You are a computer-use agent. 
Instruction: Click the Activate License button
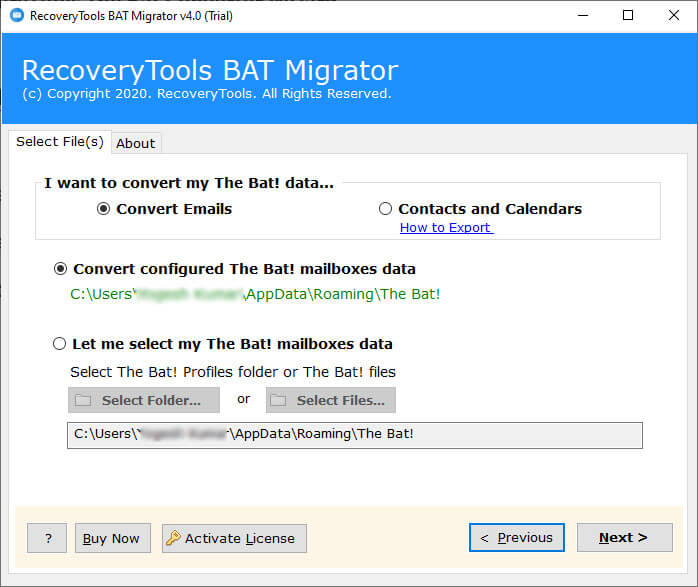coord(234,538)
